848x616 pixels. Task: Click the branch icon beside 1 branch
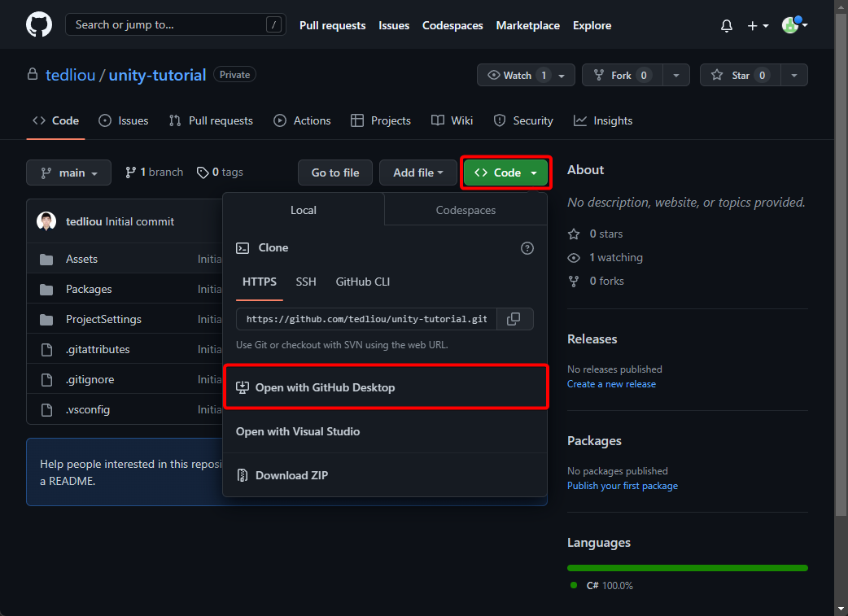coord(130,173)
